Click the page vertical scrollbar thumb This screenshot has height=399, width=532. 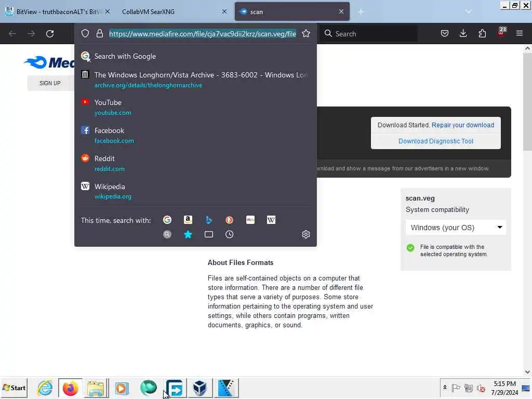click(527, 102)
